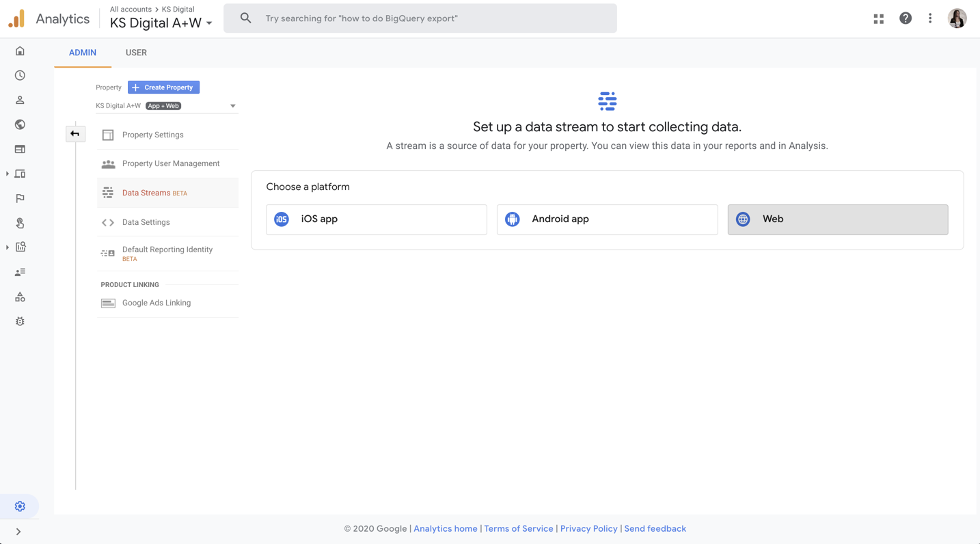Screen dimensions: 980x544
Task: Select Data Streams in property menu
Action: (x=168, y=193)
